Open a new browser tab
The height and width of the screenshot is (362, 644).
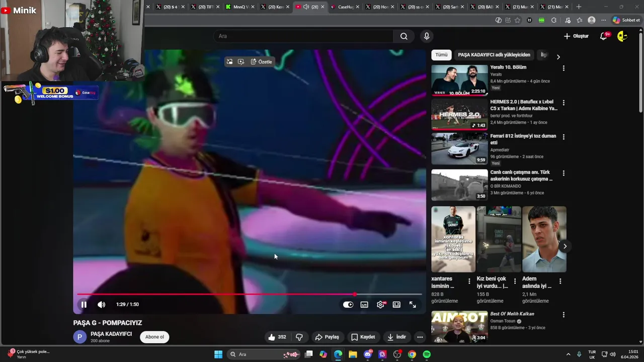point(579,7)
